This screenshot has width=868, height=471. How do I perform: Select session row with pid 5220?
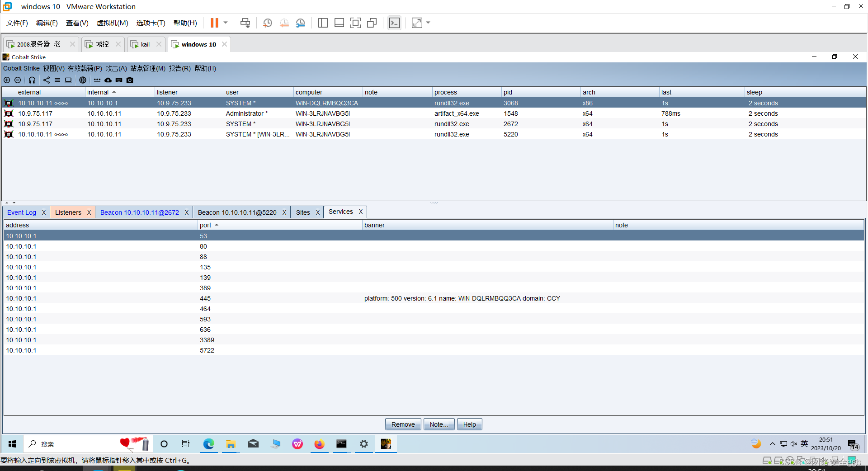click(x=434, y=134)
